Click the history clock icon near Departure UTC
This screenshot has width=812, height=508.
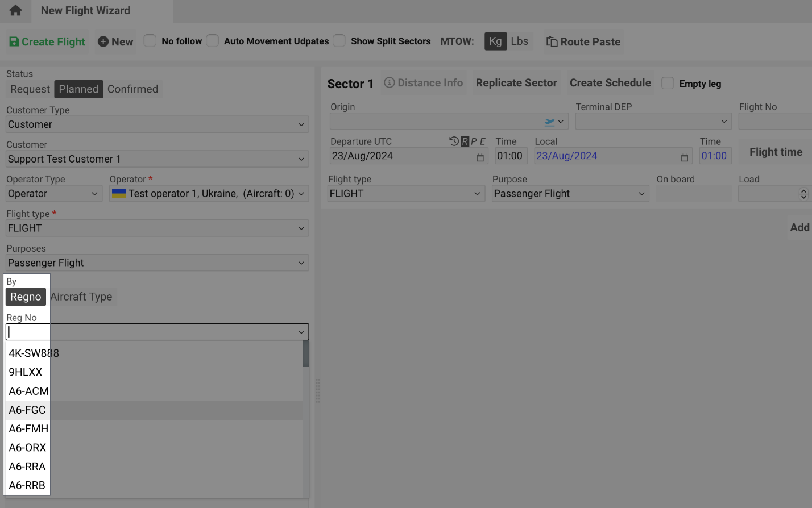coord(454,141)
